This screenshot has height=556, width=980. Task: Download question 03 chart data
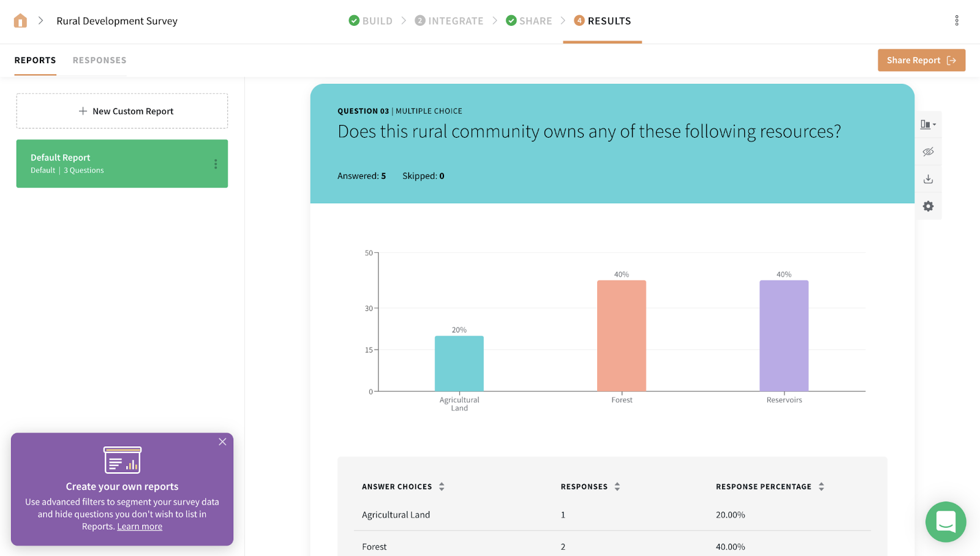(x=929, y=179)
